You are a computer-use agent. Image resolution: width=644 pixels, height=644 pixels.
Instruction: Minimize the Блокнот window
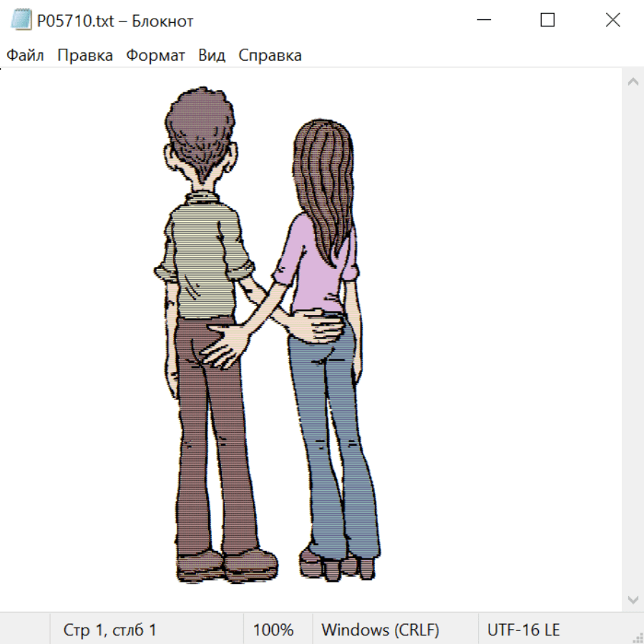(482, 21)
